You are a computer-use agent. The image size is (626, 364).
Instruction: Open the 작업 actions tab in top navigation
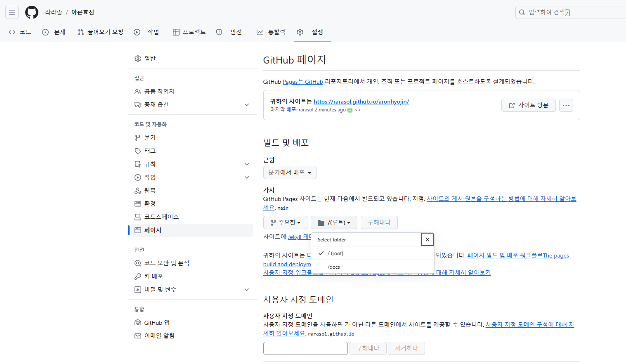click(x=146, y=32)
